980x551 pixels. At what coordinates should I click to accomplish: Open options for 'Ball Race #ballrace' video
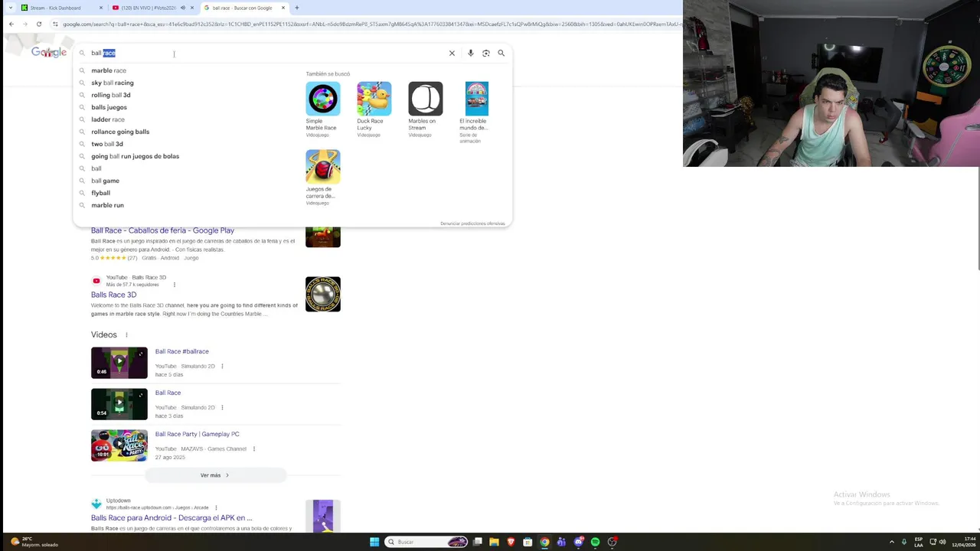[222, 366]
